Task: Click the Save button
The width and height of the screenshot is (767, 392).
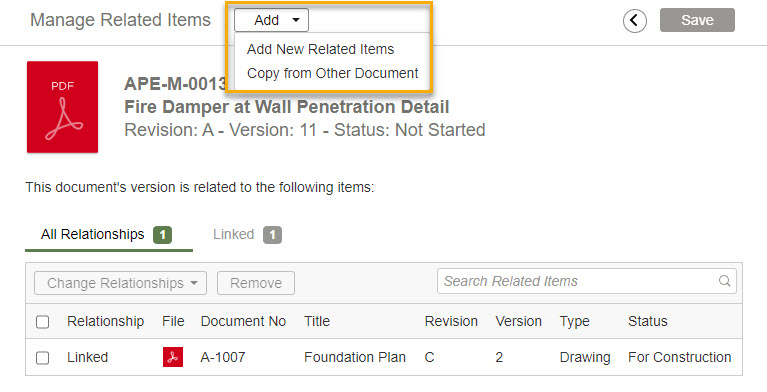Action: pos(697,20)
